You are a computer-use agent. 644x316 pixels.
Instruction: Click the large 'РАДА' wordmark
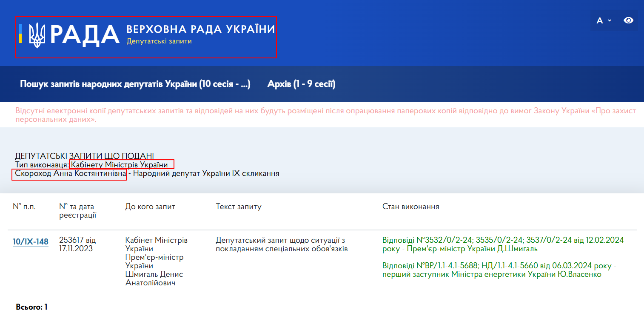(85, 35)
